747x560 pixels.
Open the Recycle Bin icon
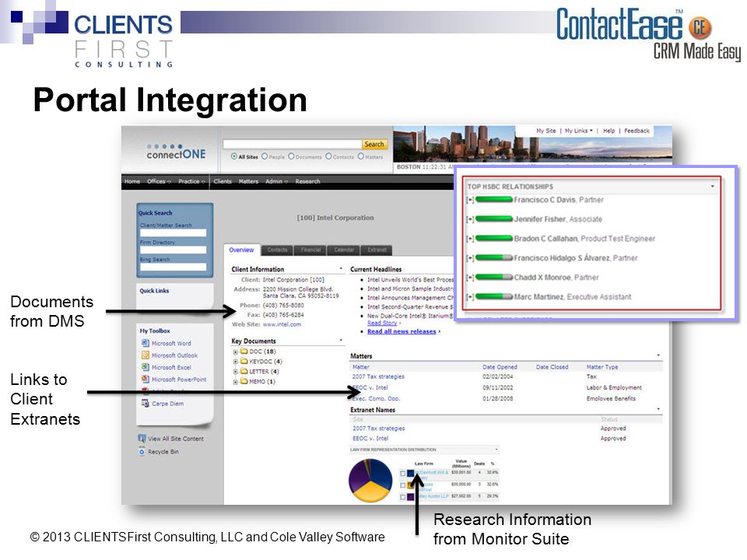coord(142,451)
